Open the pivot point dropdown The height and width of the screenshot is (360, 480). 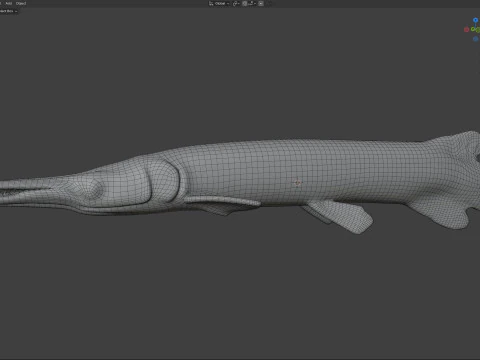236,3
